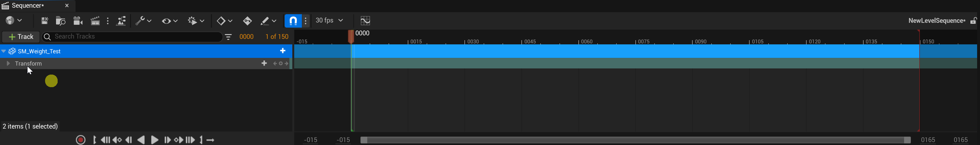980x145 pixels.
Task: Toggle the sequence lock icon
Action: pos(973,21)
